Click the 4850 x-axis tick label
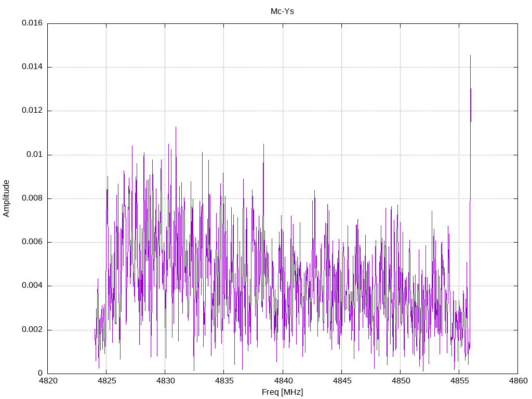 (401, 381)
